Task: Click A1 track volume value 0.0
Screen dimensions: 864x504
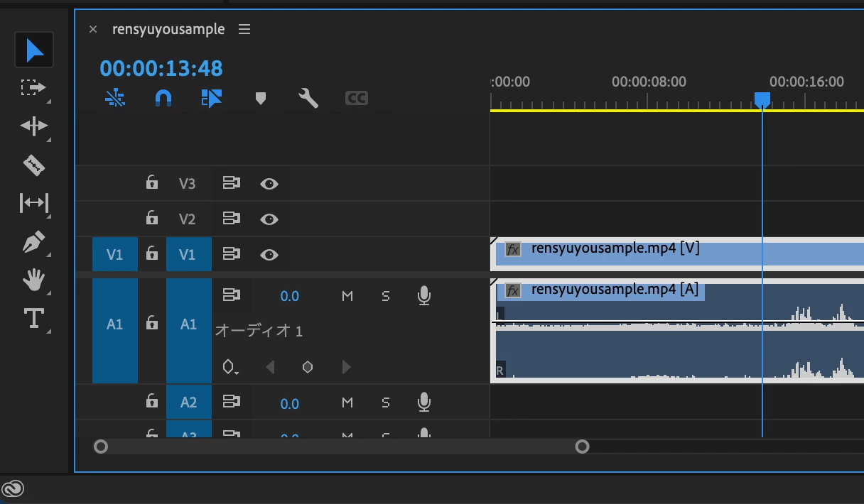Action: [290, 296]
